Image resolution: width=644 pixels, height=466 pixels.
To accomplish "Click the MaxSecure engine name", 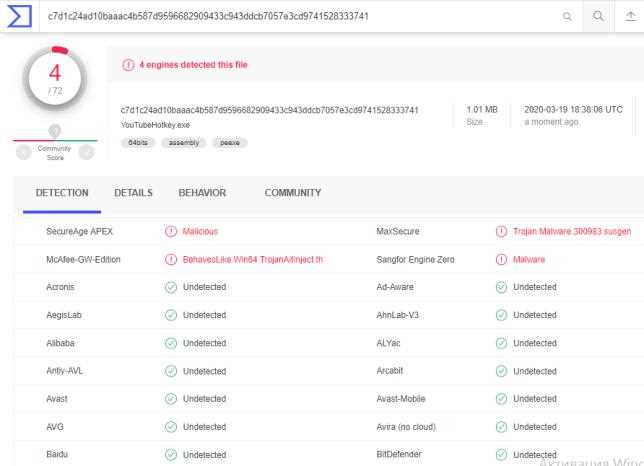I will pyautogui.click(x=398, y=231).
